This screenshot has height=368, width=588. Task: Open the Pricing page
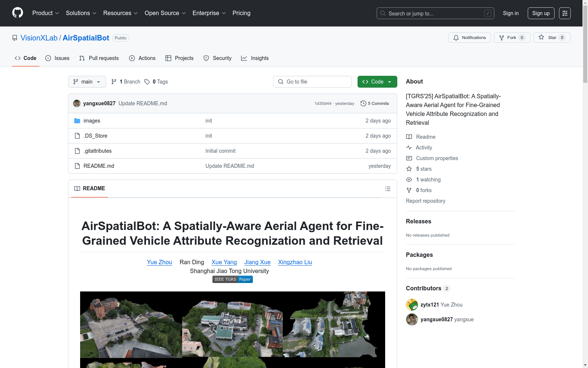(241, 13)
